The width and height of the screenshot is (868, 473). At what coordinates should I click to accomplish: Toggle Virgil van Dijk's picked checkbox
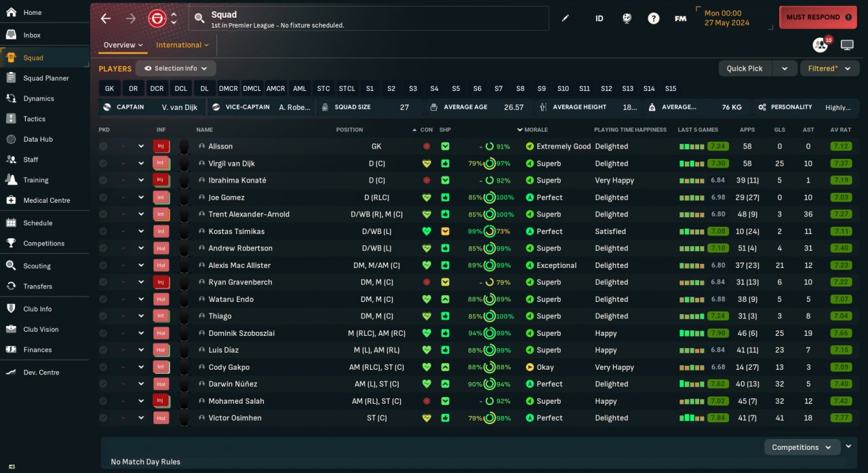click(x=103, y=164)
